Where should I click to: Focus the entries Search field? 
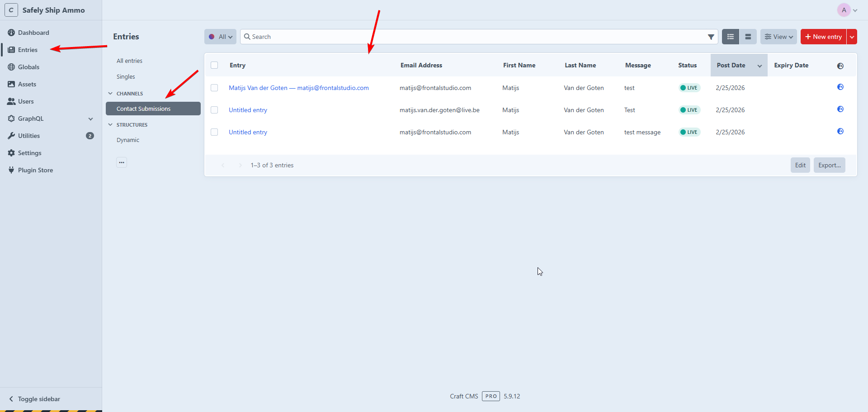478,37
